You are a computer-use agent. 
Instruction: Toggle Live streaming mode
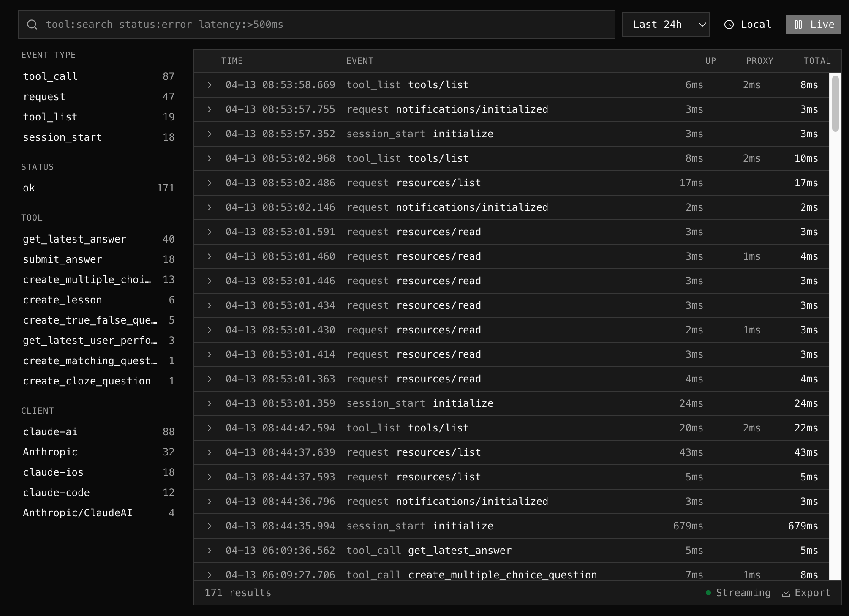tap(814, 25)
